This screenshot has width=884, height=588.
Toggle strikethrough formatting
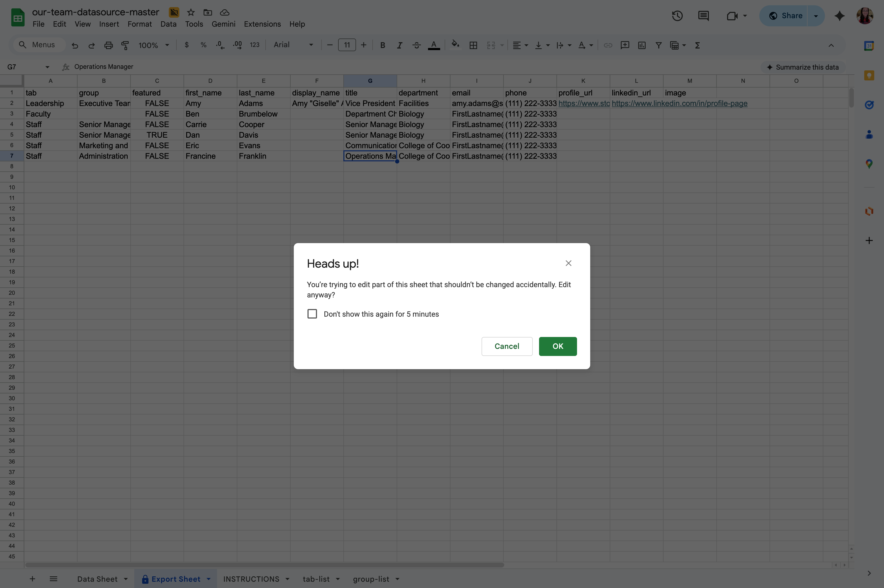tap(416, 45)
